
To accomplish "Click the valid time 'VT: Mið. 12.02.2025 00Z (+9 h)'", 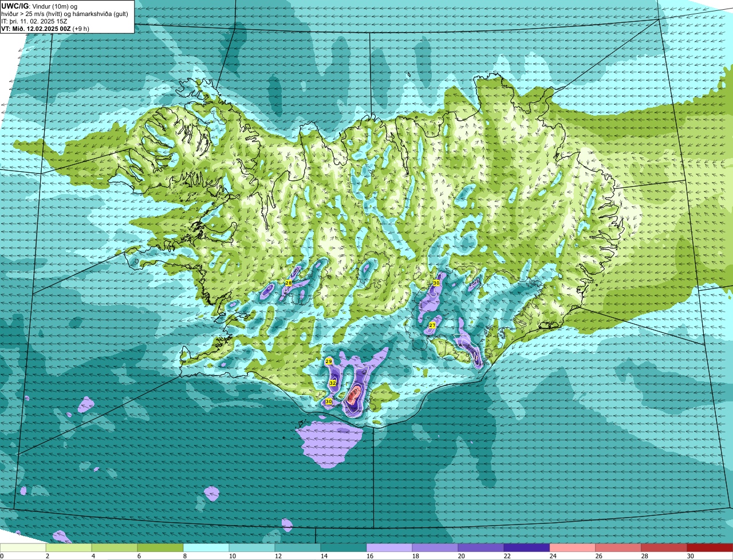I will pos(46,29).
